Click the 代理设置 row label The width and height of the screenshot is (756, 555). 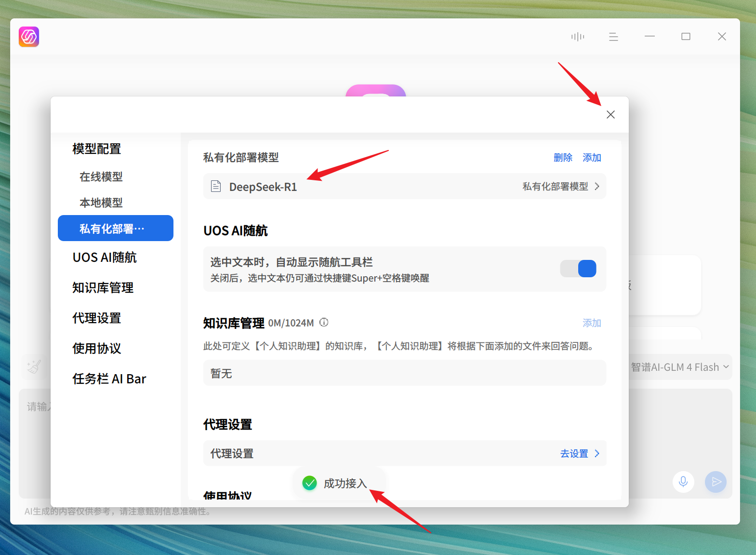(x=232, y=453)
